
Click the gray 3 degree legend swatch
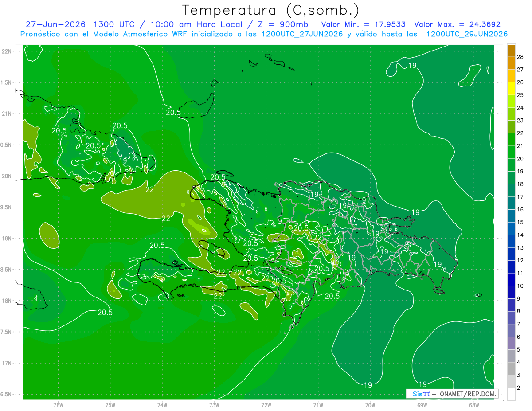click(511, 369)
